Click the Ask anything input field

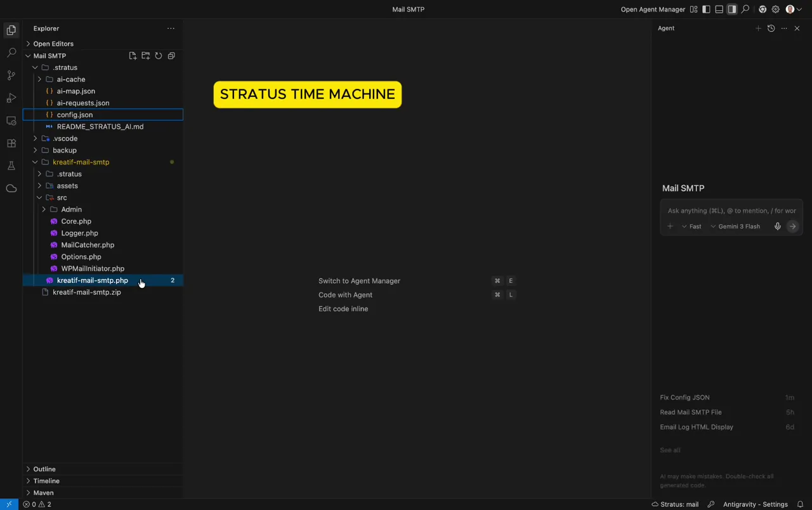731,211
